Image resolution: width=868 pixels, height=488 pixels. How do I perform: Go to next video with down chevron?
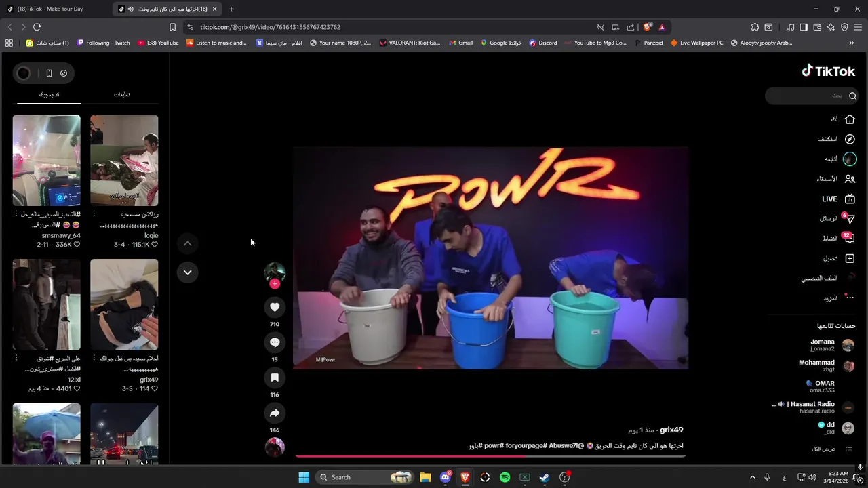pos(188,272)
